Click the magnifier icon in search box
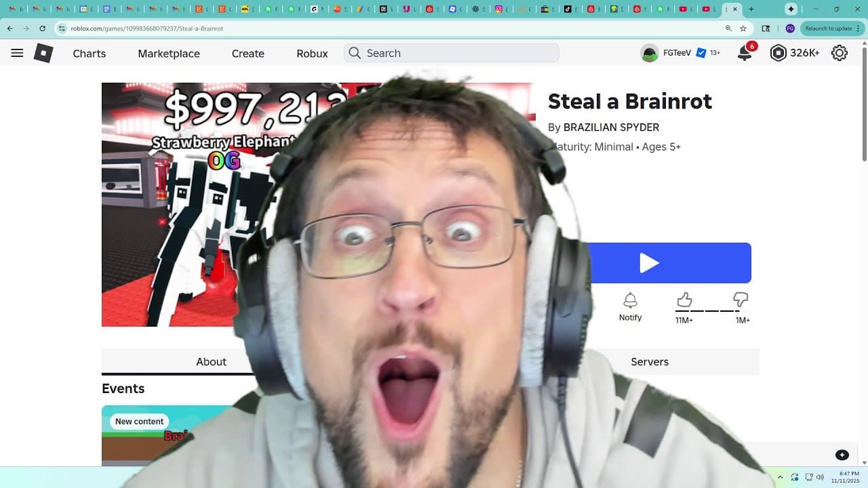868x488 pixels. click(x=355, y=53)
